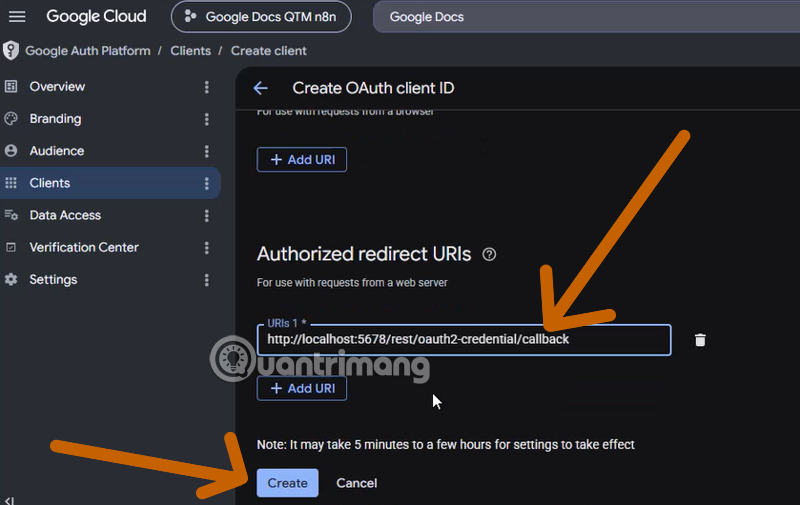
Task: Open the hamburger navigation menu
Action: pyautogui.click(x=17, y=16)
